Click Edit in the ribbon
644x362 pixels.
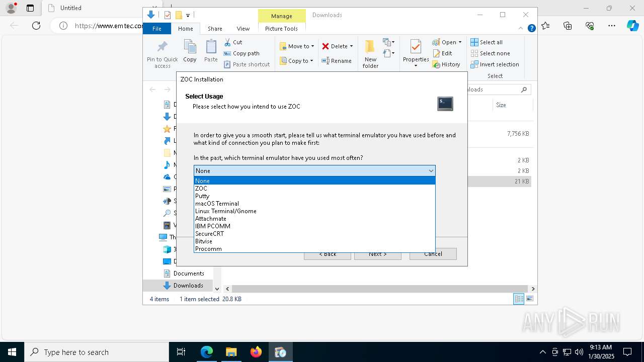point(442,53)
